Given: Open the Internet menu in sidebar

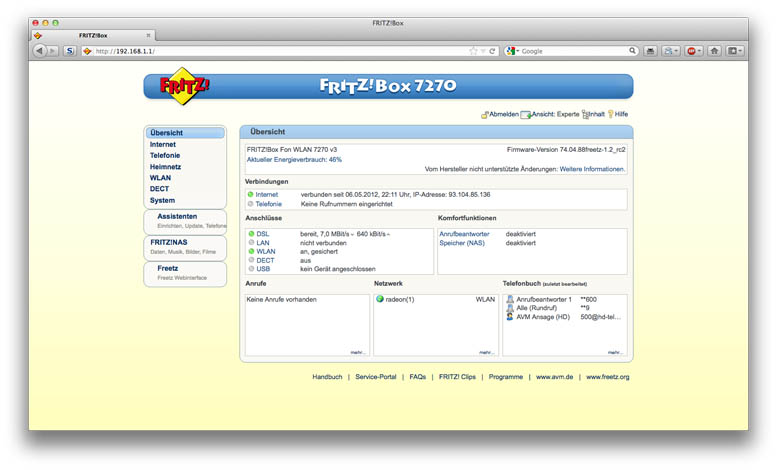Looking at the screenshot, I should pos(163,145).
